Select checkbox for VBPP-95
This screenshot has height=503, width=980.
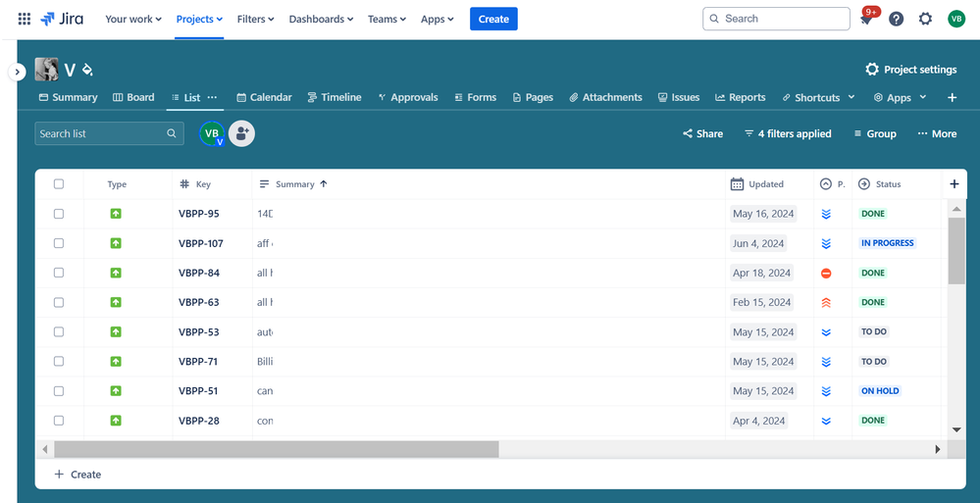[59, 214]
